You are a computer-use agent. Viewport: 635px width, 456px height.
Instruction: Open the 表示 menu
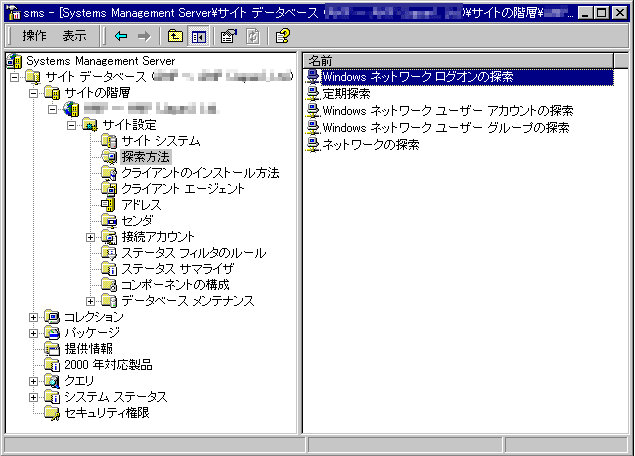74,36
